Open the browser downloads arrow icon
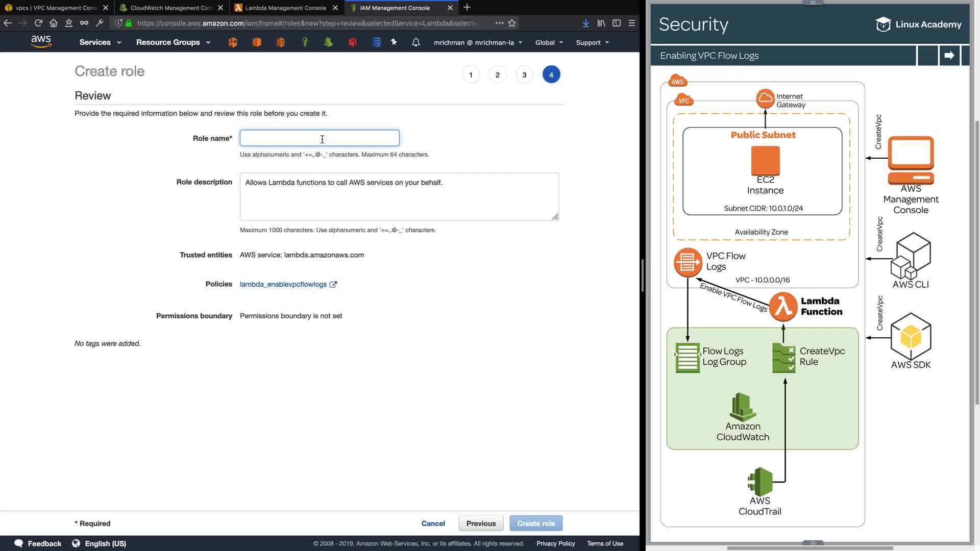This screenshot has width=980, height=551. 586,23
